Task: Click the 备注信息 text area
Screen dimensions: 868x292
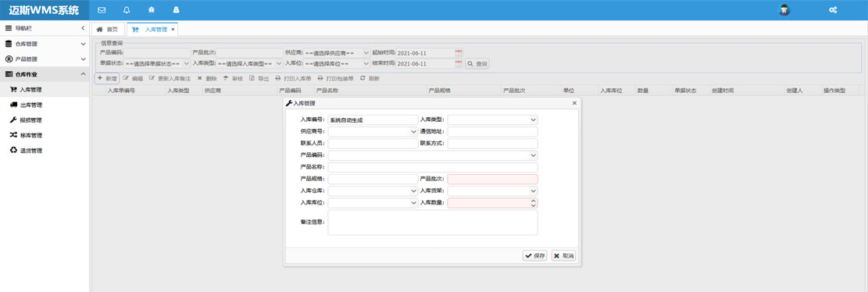Action: click(432, 223)
